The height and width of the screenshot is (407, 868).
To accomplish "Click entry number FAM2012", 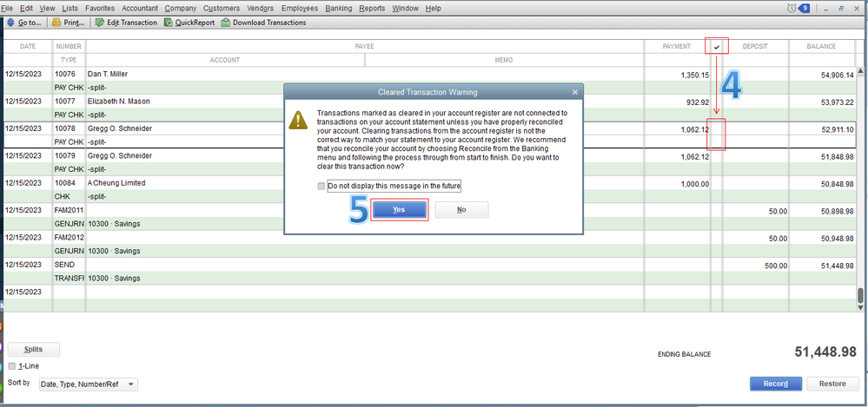I will (x=69, y=237).
